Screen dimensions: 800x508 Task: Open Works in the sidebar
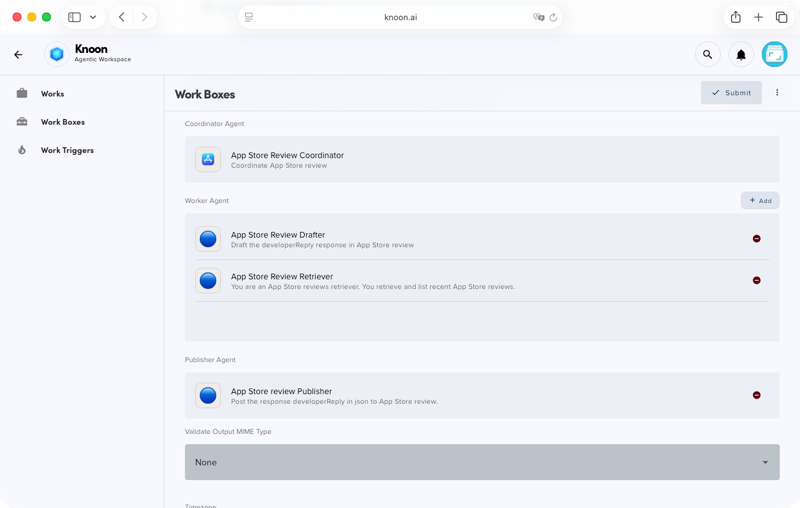tap(52, 94)
